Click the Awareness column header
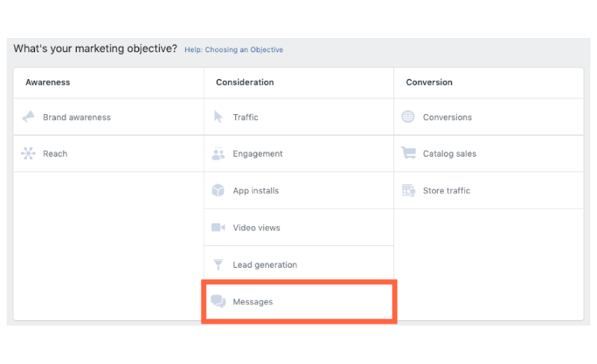Image resolution: width=597 pixels, height=364 pixels. pyautogui.click(x=48, y=82)
